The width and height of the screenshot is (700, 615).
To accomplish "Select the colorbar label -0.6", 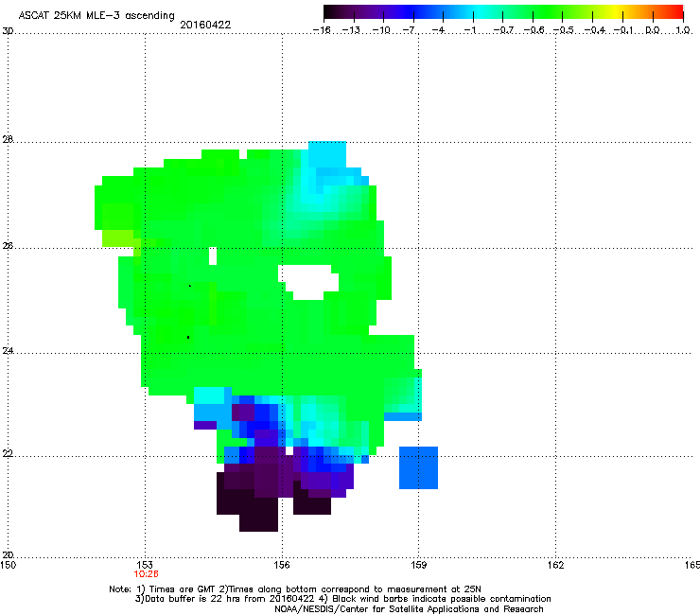I will [534, 30].
